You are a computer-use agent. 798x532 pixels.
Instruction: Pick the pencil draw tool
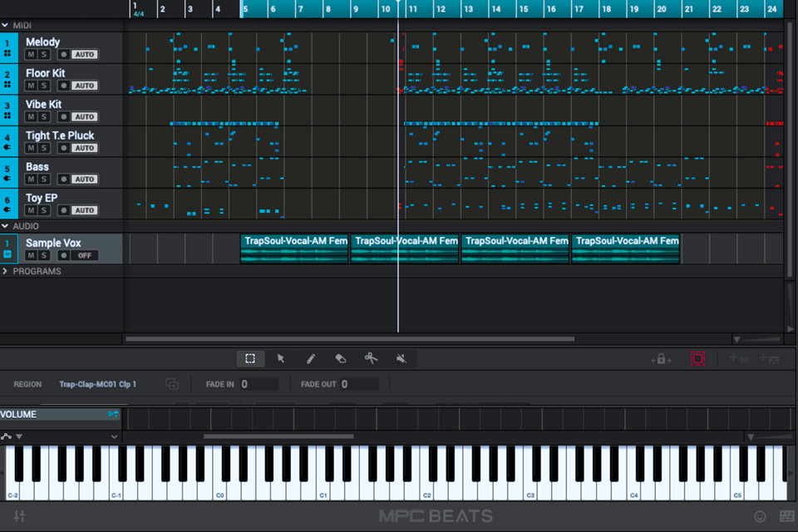tap(310, 358)
